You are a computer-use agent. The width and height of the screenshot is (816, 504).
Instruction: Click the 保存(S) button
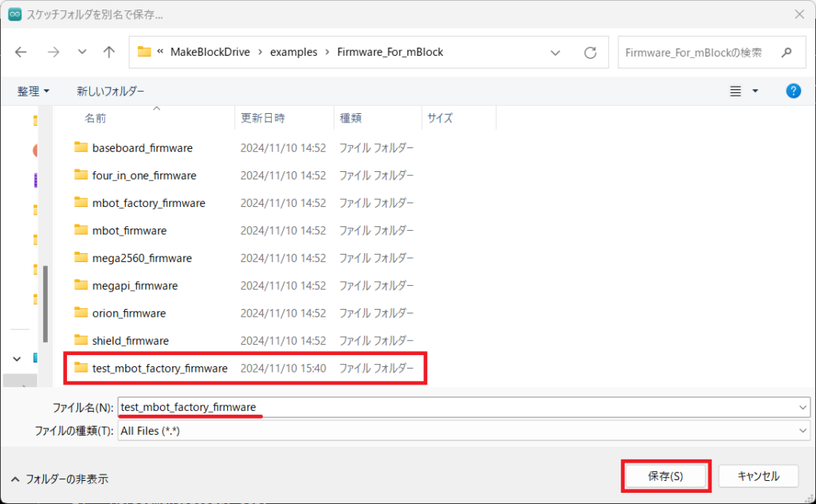point(665,476)
